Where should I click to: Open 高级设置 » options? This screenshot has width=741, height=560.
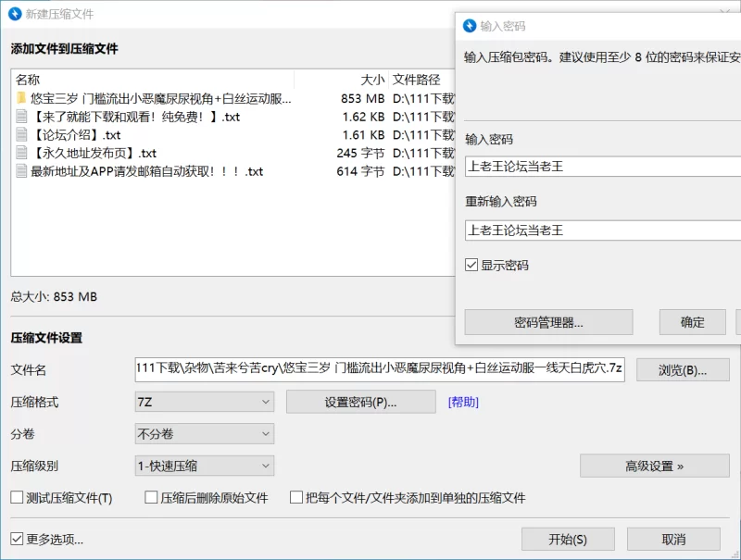click(655, 466)
